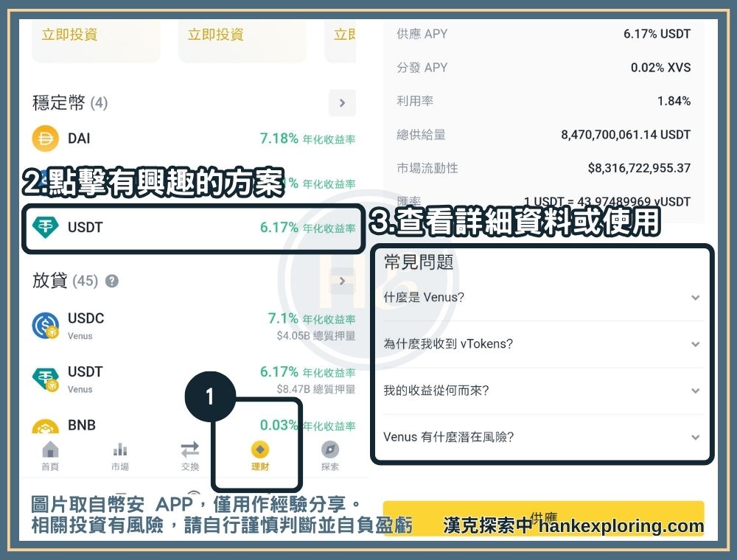Viewport: 737px width, 560px height.
Task: Open the 市場 markets tab
Action: click(120, 455)
